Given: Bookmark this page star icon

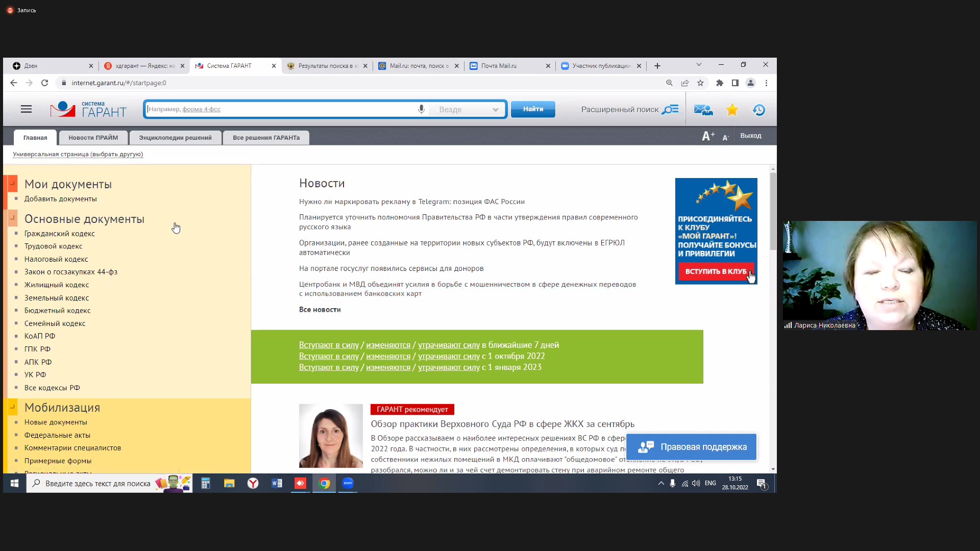Looking at the screenshot, I should pos(700,83).
